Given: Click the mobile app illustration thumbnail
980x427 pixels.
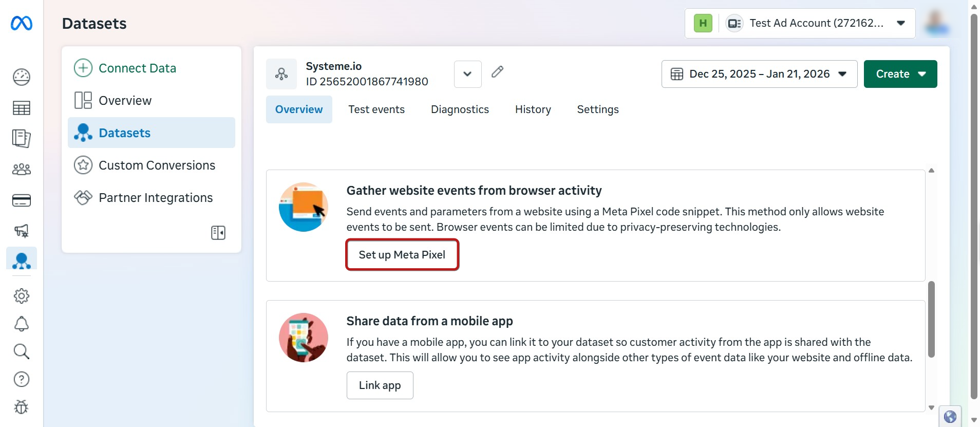Looking at the screenshot, I should pos(304,338).
